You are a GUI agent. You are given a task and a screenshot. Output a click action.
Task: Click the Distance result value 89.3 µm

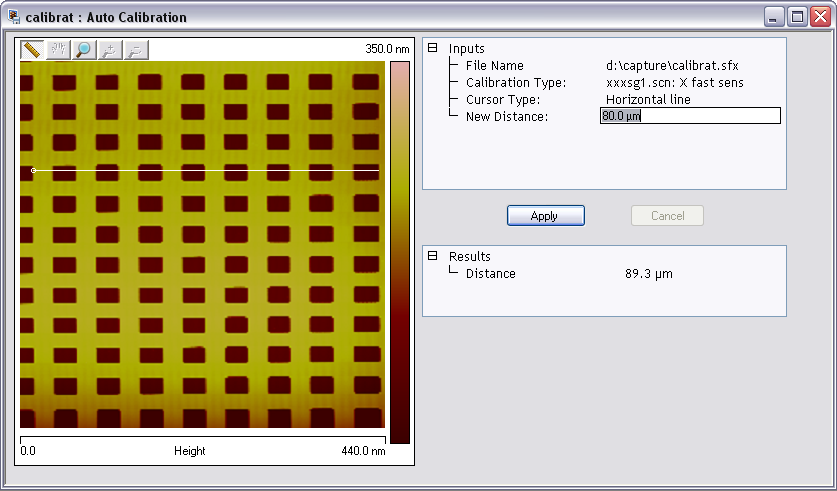[649, 274]
